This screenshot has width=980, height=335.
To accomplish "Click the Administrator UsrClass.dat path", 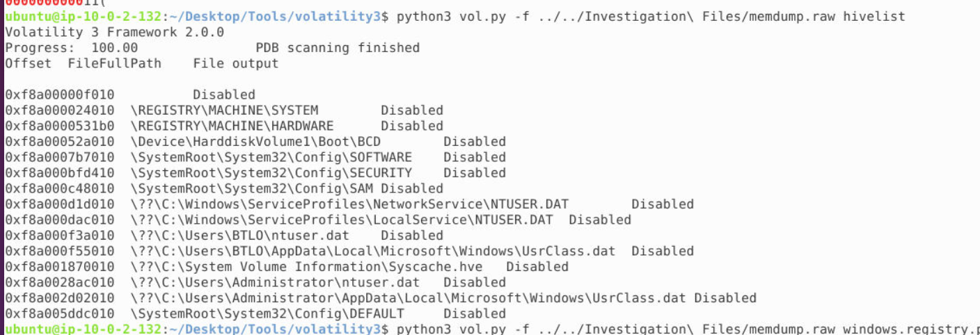I will click(408, 298).
